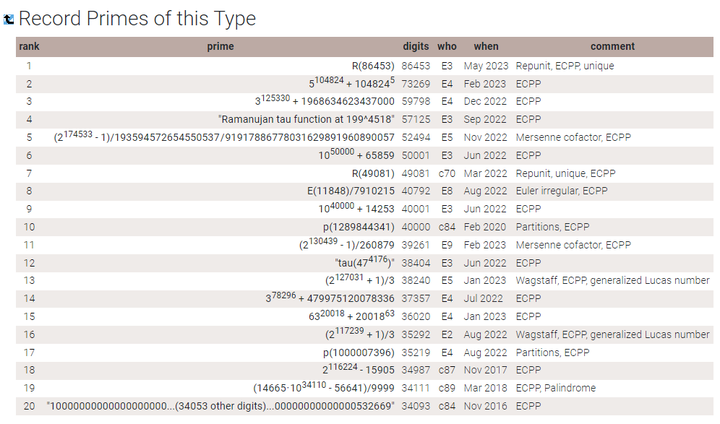
Task: Open prover code E8 link
Action: 447,192
